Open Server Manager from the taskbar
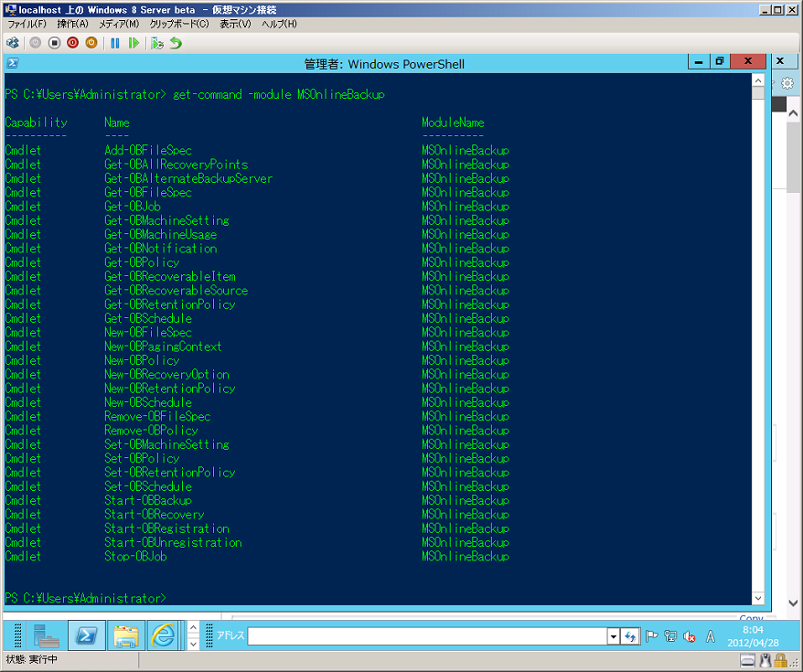 tap(47, 635)
